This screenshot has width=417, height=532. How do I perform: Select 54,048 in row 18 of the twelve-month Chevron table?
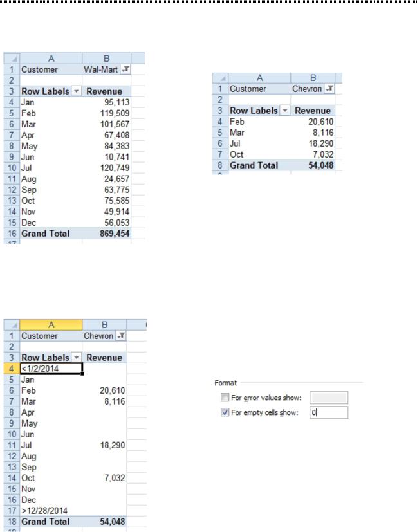point(104,522)
